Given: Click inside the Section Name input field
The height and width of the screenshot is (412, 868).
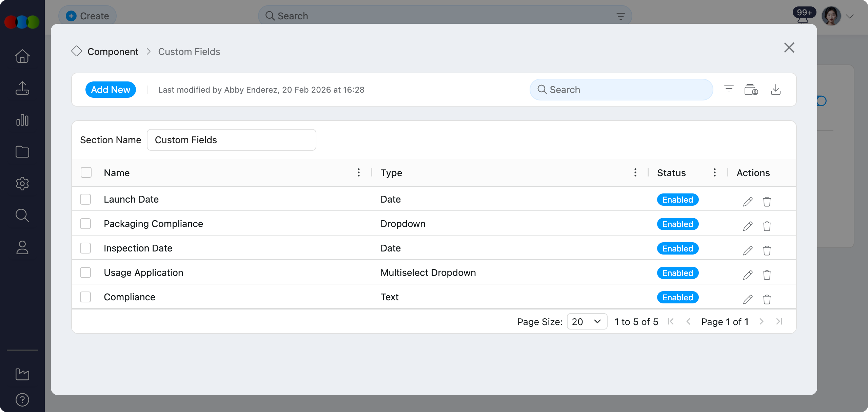Looking at the screenshot, I should pos(232,139).
